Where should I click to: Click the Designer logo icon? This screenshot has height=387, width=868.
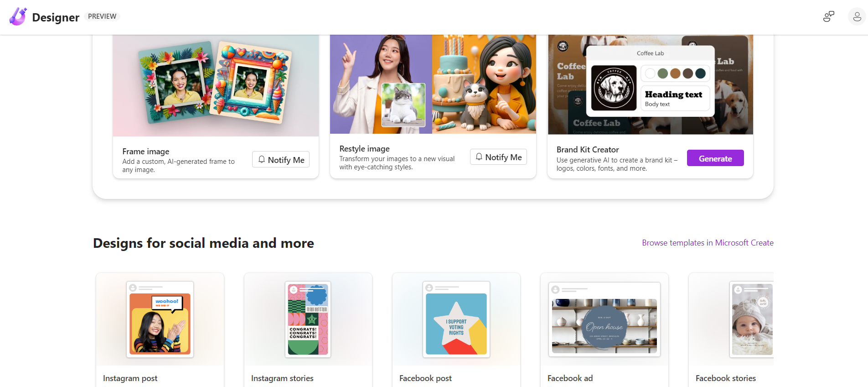tap(18, 17)
